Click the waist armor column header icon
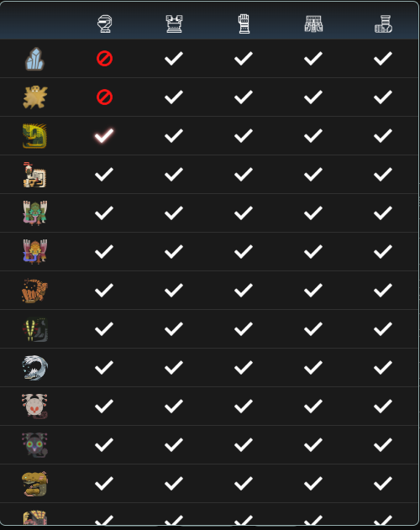Viewport: 420px width, 530px height. point(313,24)
